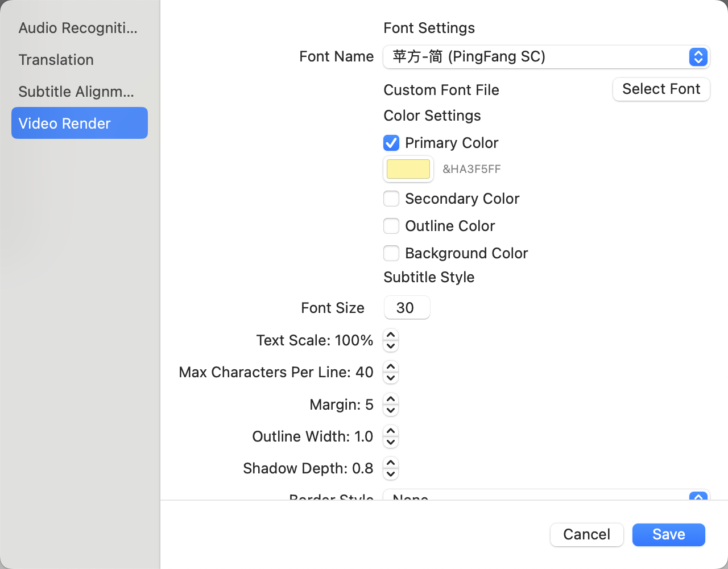The width and height of the screenshot is (728, 569).
Task: Click the Font Size input field
Action: (x=407, y=308)
